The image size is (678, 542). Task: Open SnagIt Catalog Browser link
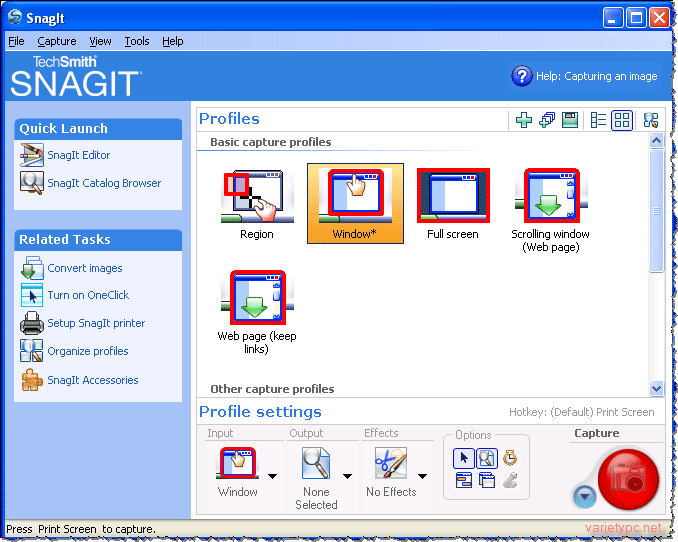104,183
